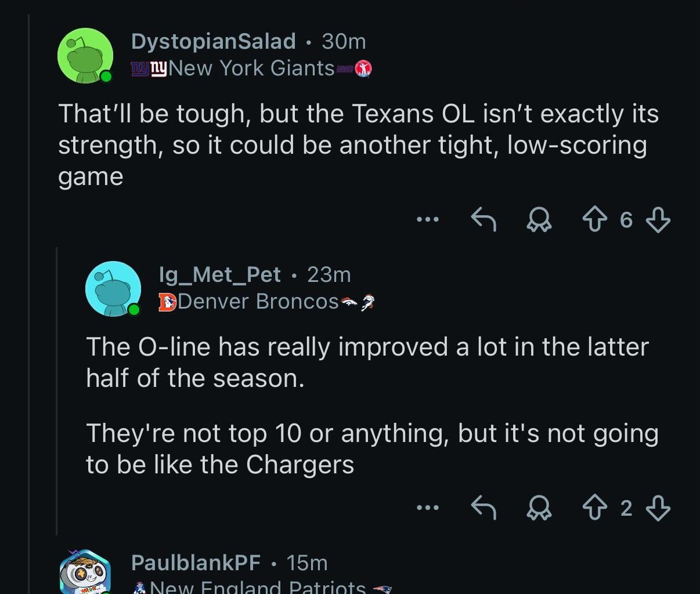The width and height of the screenshot is (700, 594).
Task: Collapse Ig_Met_Pet's reply via thread line
Action: pos(56,389)
